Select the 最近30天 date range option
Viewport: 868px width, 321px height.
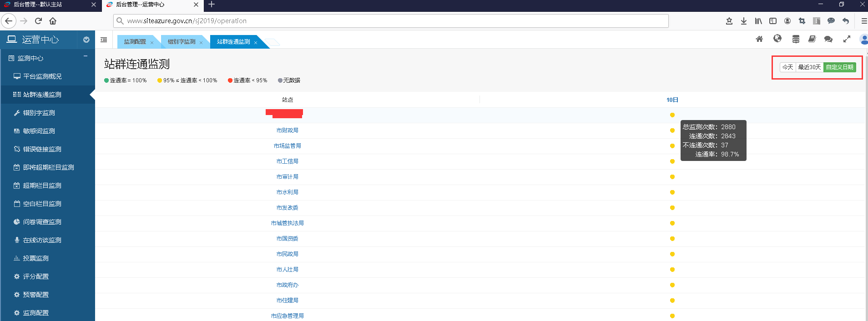point(809,67)
